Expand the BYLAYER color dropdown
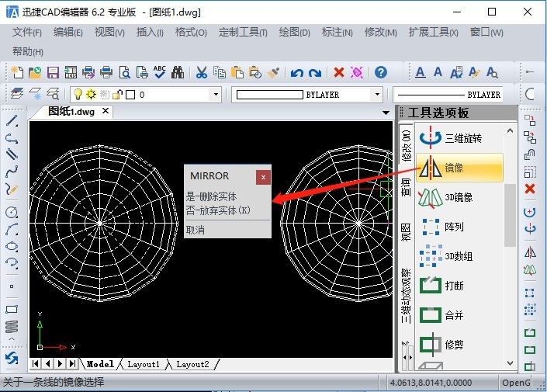 pos(377,94)
